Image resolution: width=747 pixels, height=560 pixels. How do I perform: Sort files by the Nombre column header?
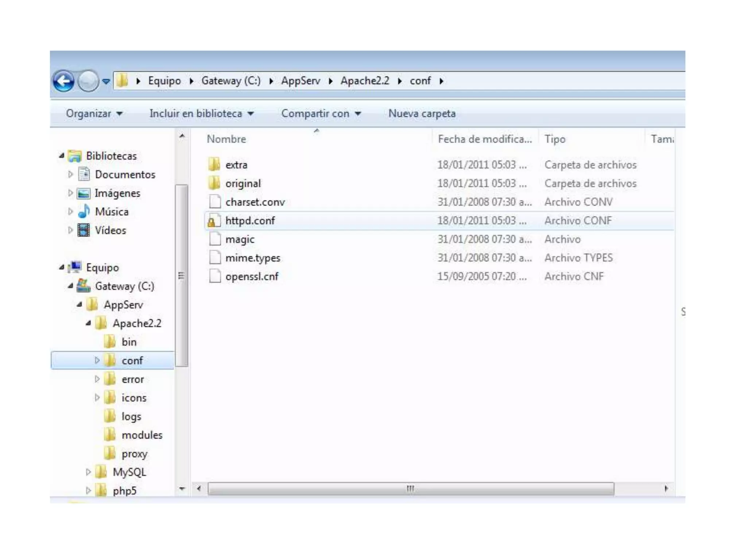[x=226, y=139]
